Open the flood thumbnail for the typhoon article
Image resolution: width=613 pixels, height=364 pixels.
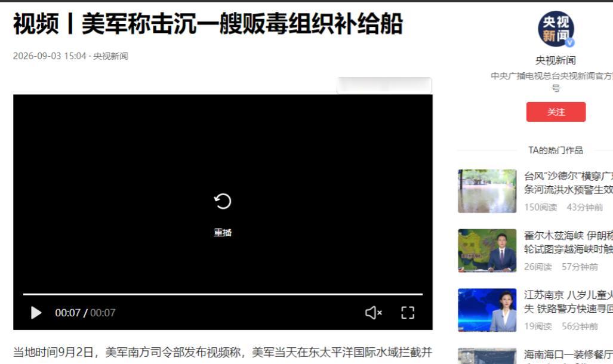[487, 191]
